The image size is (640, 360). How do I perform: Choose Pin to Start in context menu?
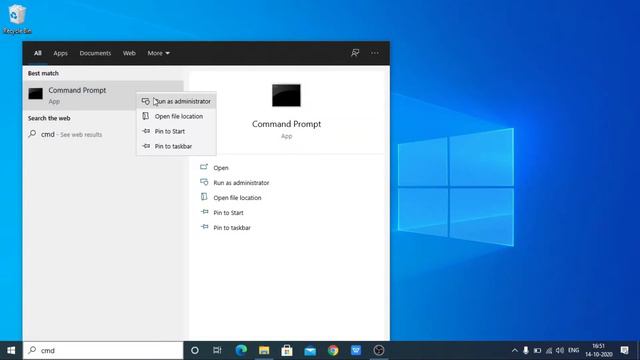176,131
